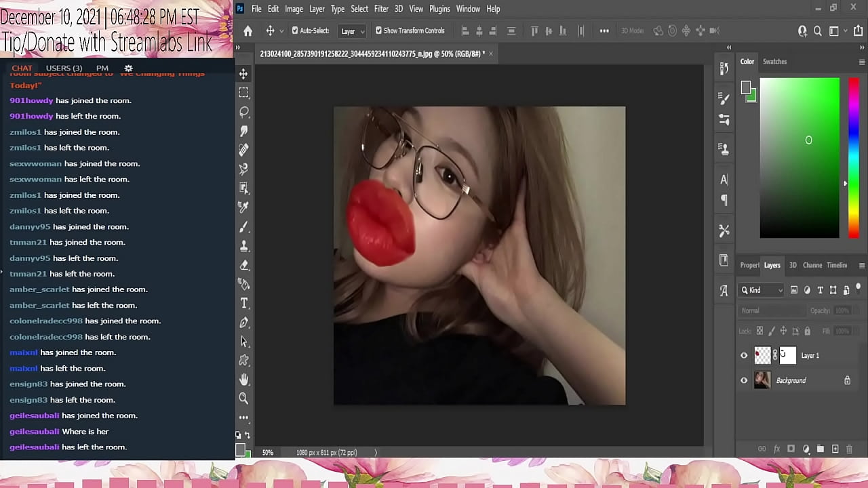Viewport: 868px width, 488px height.
Task: Toggle visibility of the Background layer
Action: pos(744,380)
